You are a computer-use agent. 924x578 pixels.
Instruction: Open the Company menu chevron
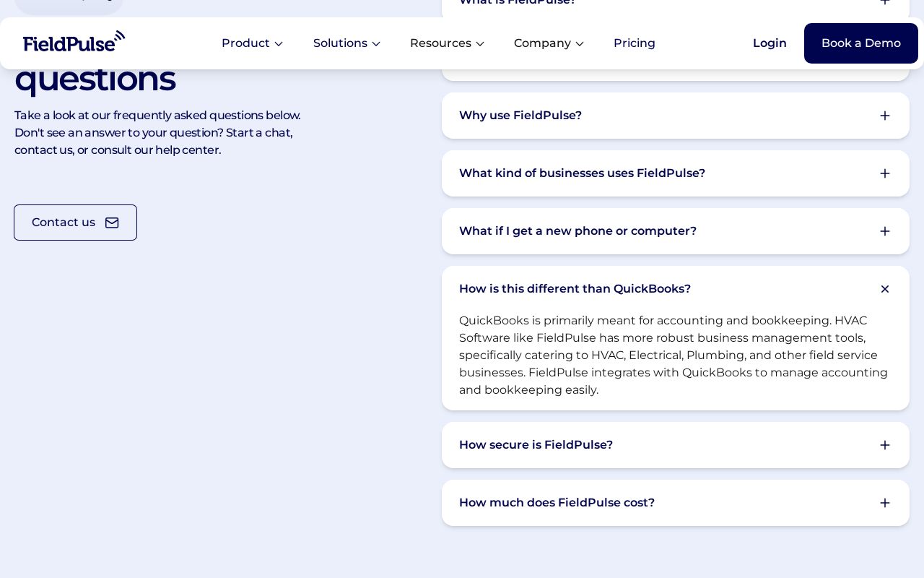coord(580,44)
